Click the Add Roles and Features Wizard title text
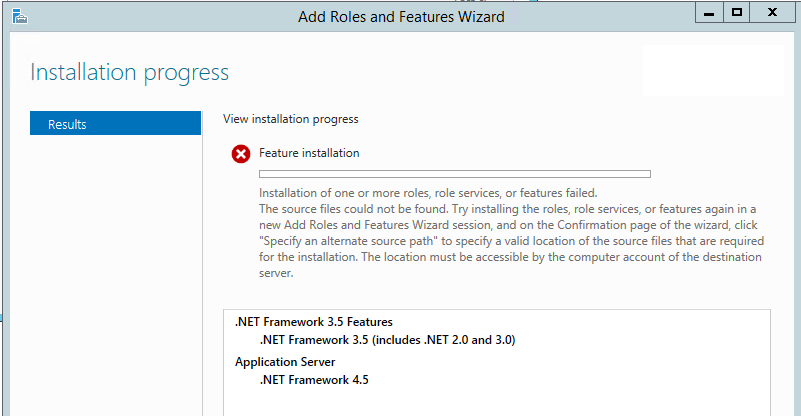Screen dimensions: 801x416 401,16
